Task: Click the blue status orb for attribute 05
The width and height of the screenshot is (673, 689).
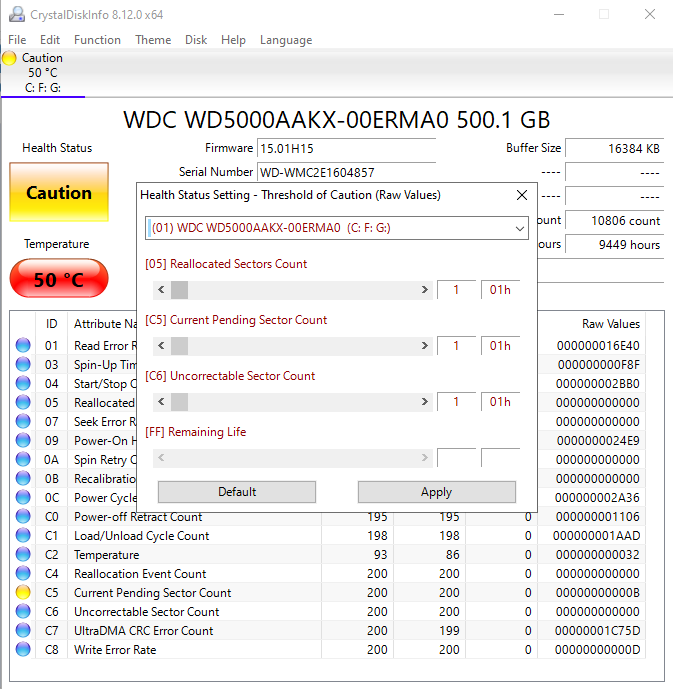Action: [23, 402]
